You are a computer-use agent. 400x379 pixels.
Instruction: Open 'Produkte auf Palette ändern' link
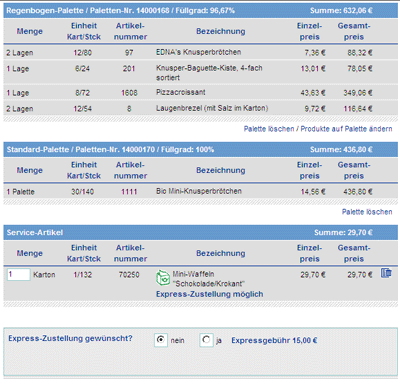tap(346, 129)
